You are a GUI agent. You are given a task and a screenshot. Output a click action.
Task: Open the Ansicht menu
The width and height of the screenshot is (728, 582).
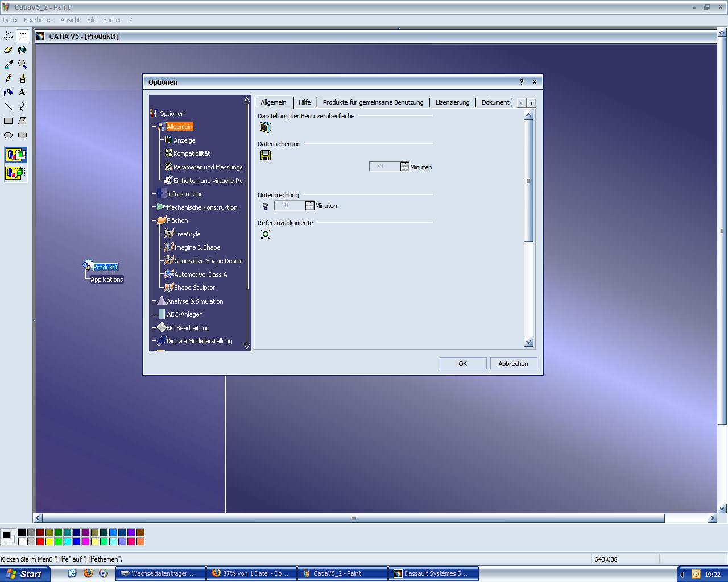click(x=71, y=20)
